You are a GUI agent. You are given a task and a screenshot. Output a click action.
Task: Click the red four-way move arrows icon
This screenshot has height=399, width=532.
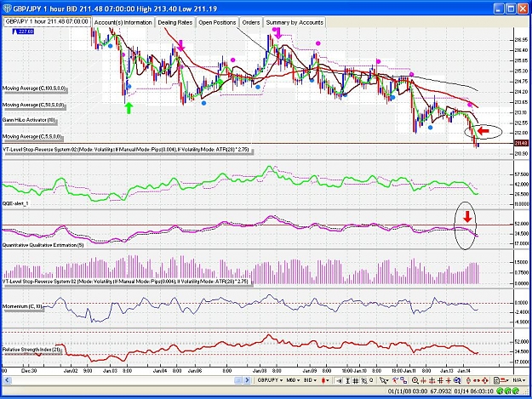coord(484,380)
